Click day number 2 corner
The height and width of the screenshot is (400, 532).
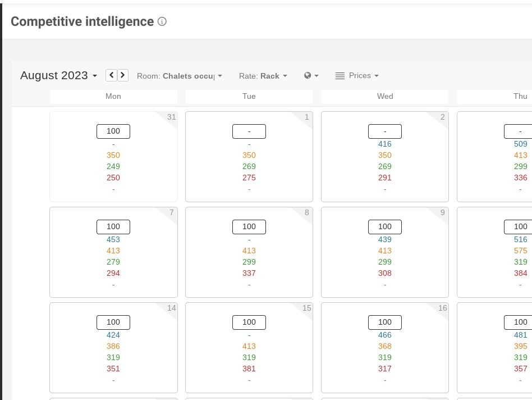click(442, 117)
